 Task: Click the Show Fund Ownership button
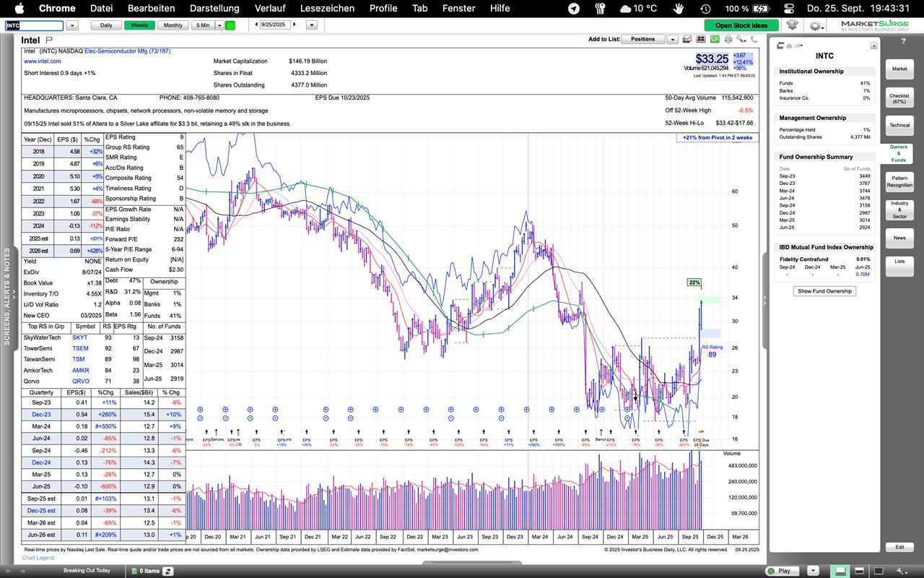[x=824, y=291]
